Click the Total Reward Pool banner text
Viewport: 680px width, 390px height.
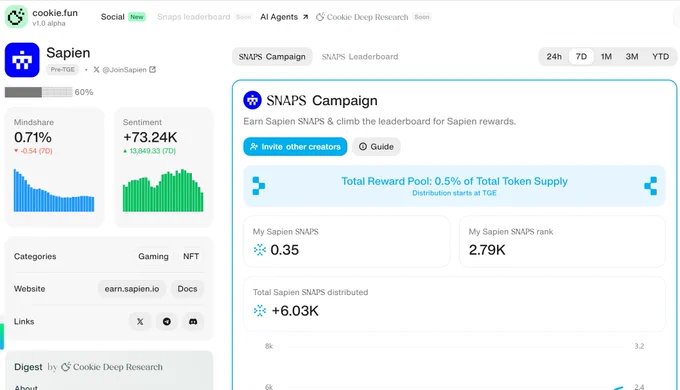[454, 181]
